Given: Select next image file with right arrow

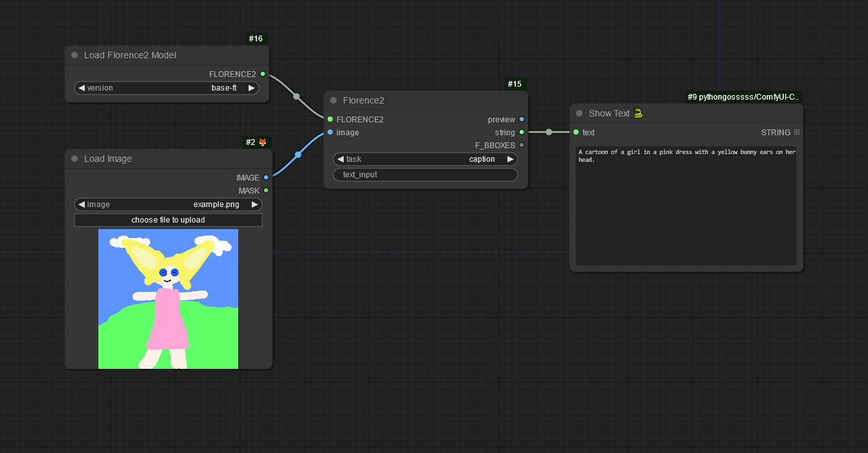Looking at the screenshot, I should coord(255,204).
